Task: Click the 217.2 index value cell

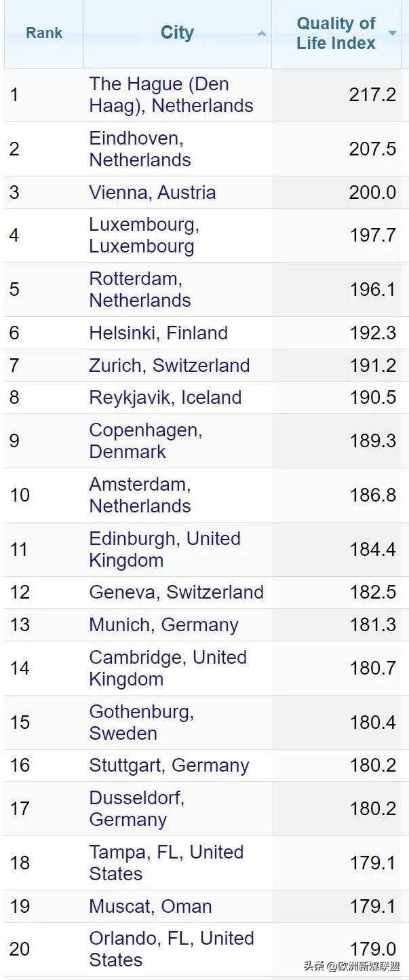Action: [372, 95]
